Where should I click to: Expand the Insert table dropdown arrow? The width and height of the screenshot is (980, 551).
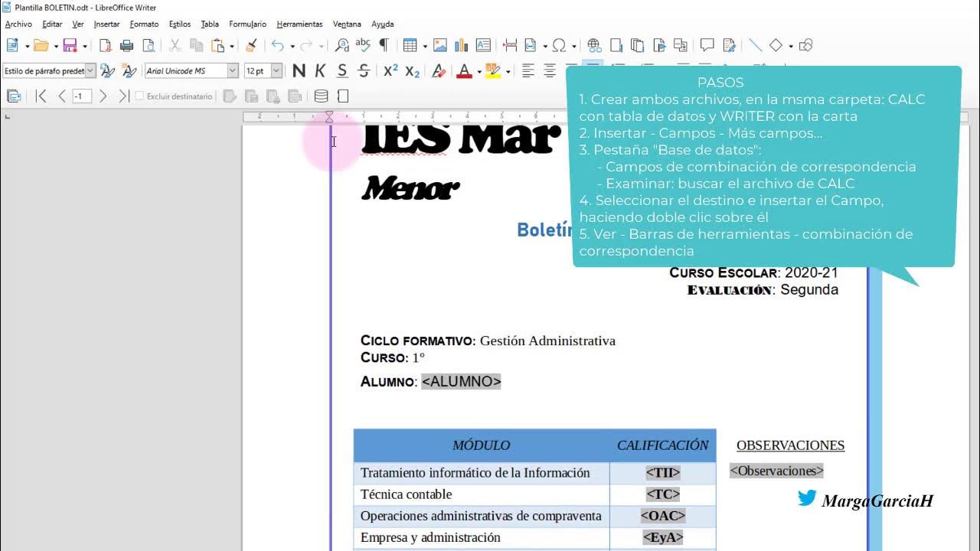tap(425, 47)
